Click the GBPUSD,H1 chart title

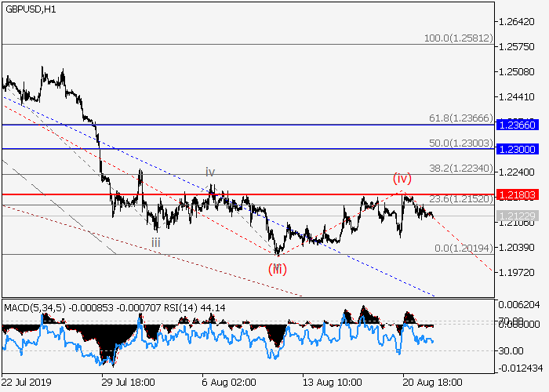(33, 9)
